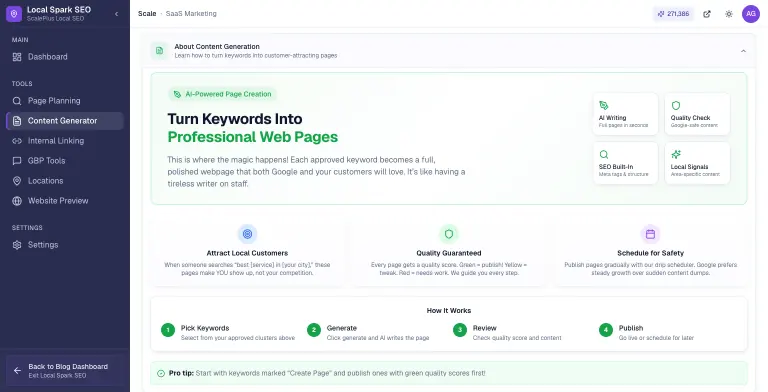Click the Local Signals sparkle icon
The height and width of the screenshot is (392, 768).
pos(676,154)
